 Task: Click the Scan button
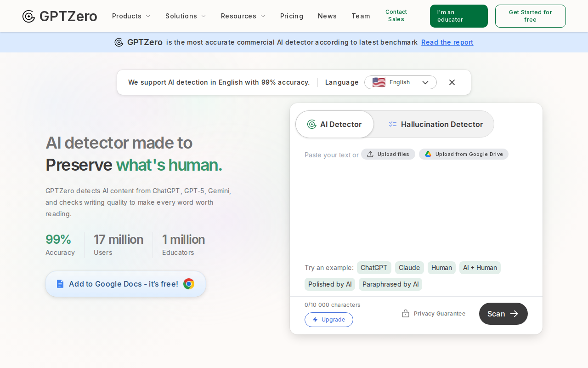click(x=503, y=314)
